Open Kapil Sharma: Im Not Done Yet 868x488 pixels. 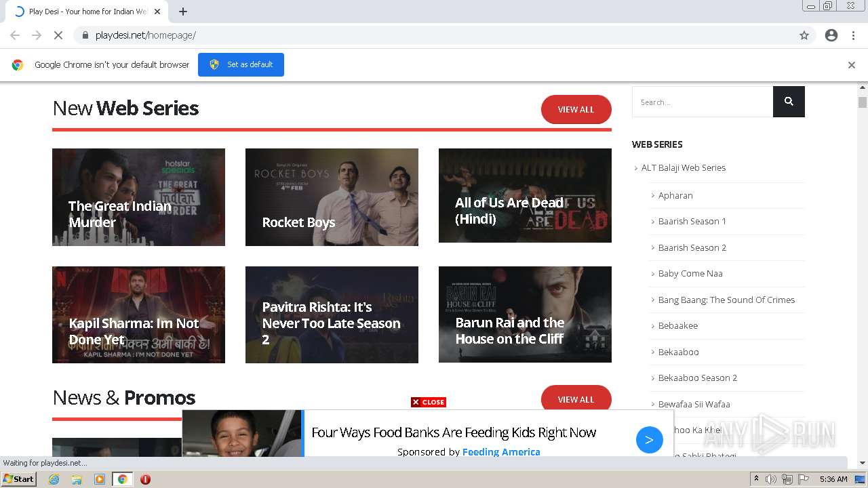[x=138, y=314]
